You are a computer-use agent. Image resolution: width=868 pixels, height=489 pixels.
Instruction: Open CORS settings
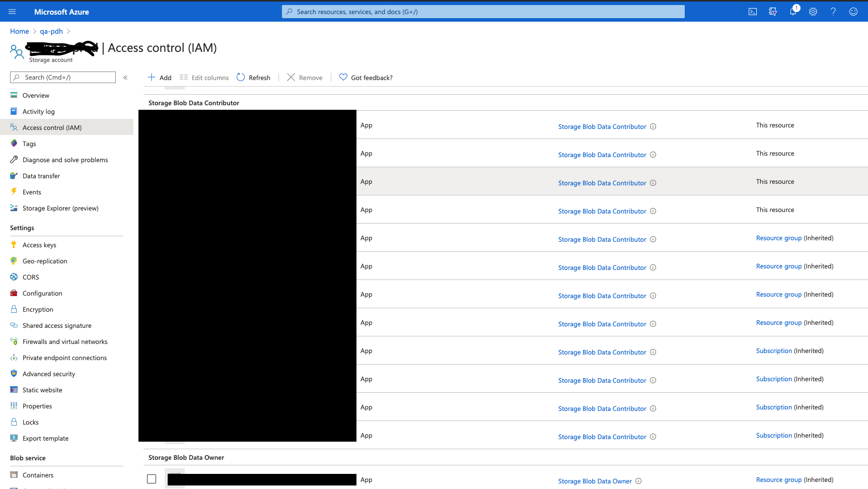point(31,277)
